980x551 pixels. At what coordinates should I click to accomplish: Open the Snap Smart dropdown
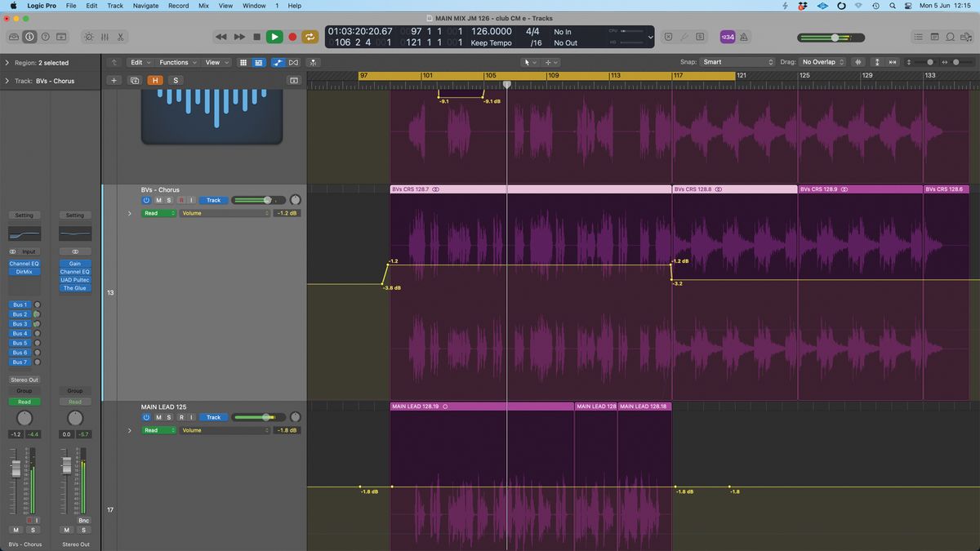click(x=739, y=61)
